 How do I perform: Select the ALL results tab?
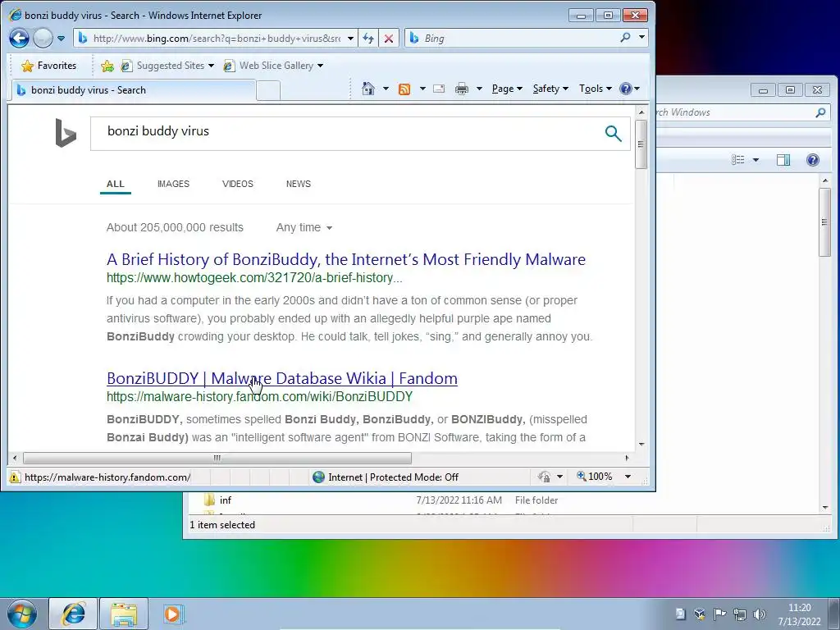point(115,184)
